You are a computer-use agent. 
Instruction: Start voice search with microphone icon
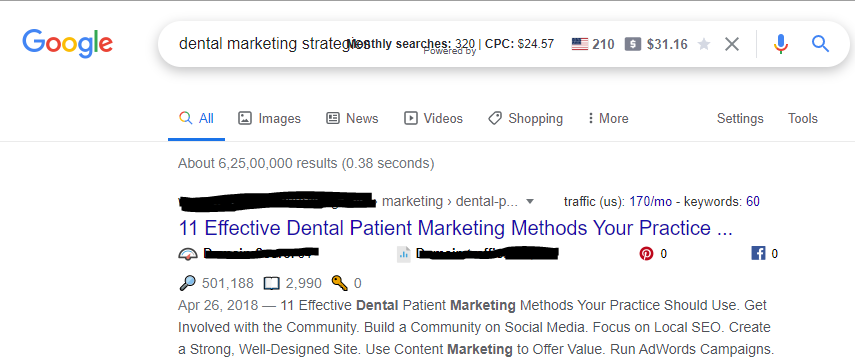tap(781, 44)
